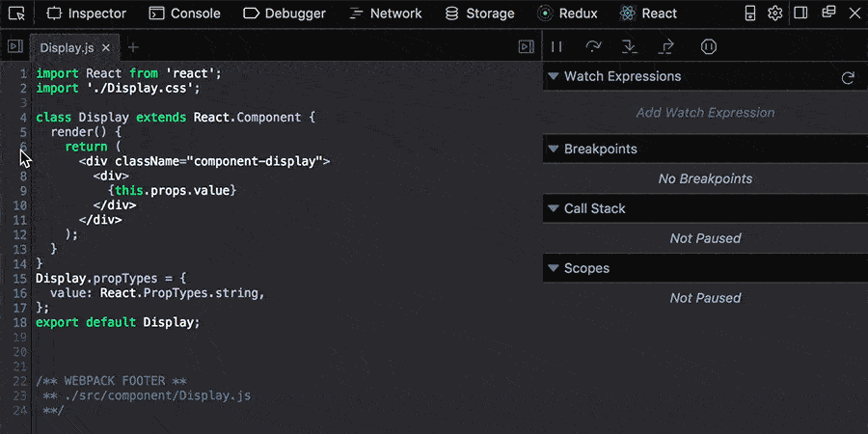Viewport: 868px width, 434px height.
Task: Open responsive design mode icon
Action: pos(750,14)
